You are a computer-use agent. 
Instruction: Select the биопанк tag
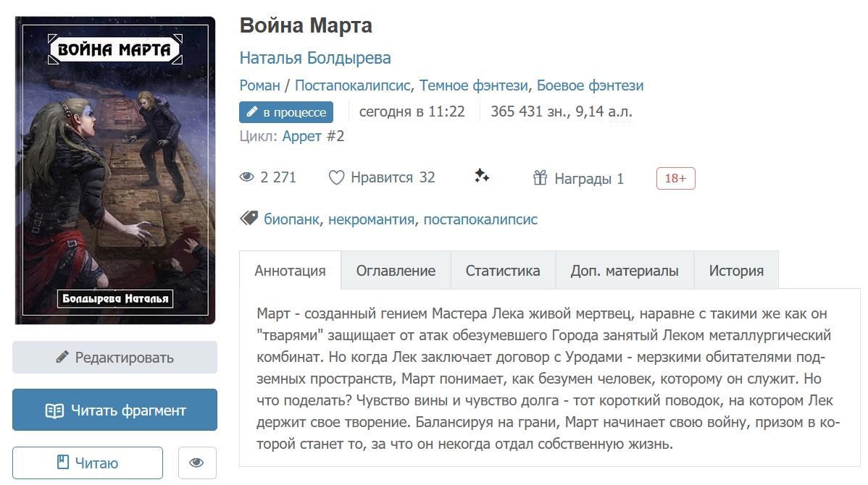pos(291,219)
